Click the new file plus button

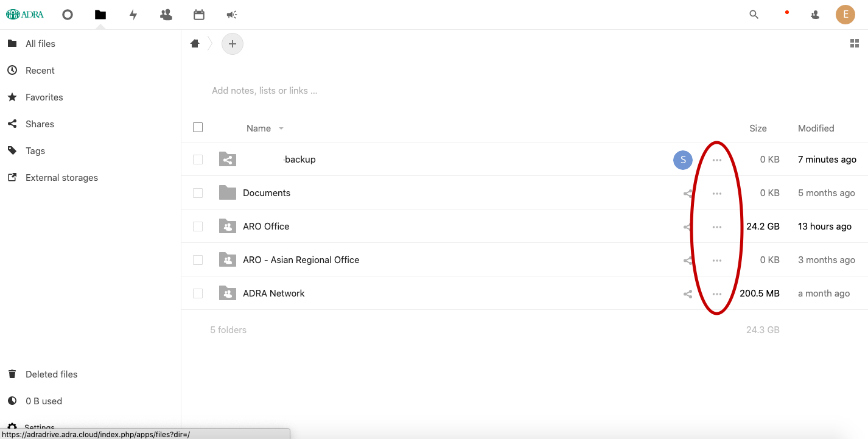[x=232, y=44]
